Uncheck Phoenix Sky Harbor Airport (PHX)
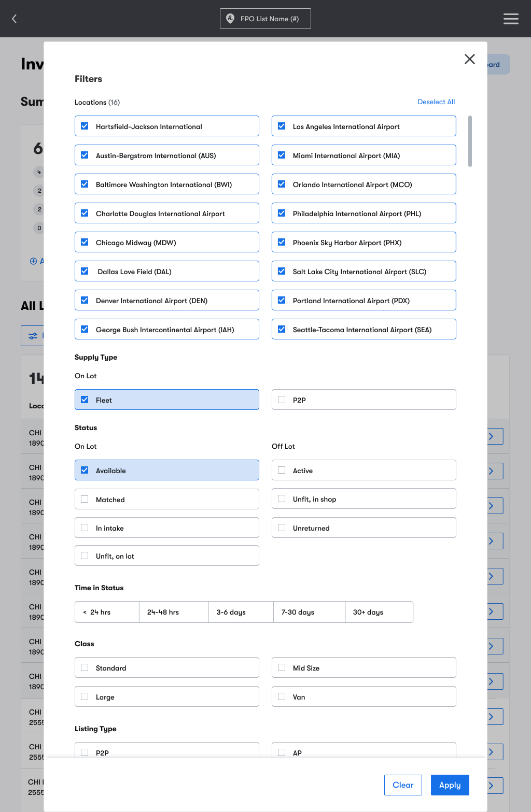This screenshot has width=531, height=812. point(364,242)
